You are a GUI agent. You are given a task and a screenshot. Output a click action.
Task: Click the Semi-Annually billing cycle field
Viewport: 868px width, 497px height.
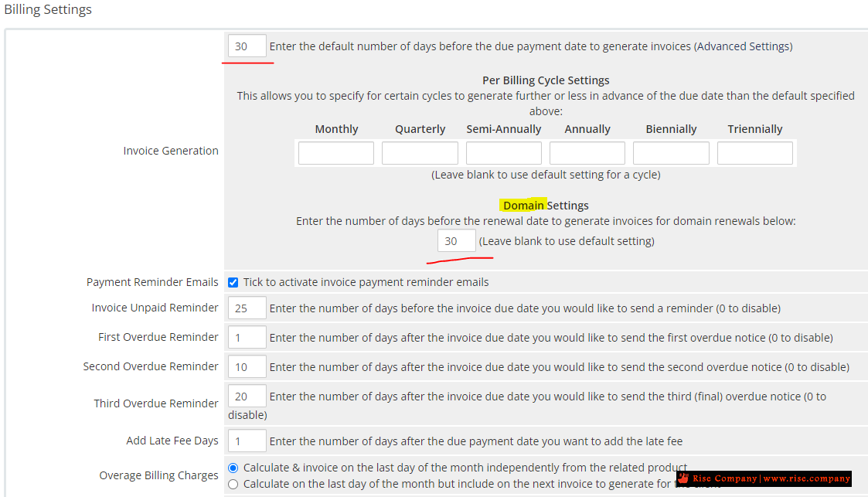tap(504, 153)
